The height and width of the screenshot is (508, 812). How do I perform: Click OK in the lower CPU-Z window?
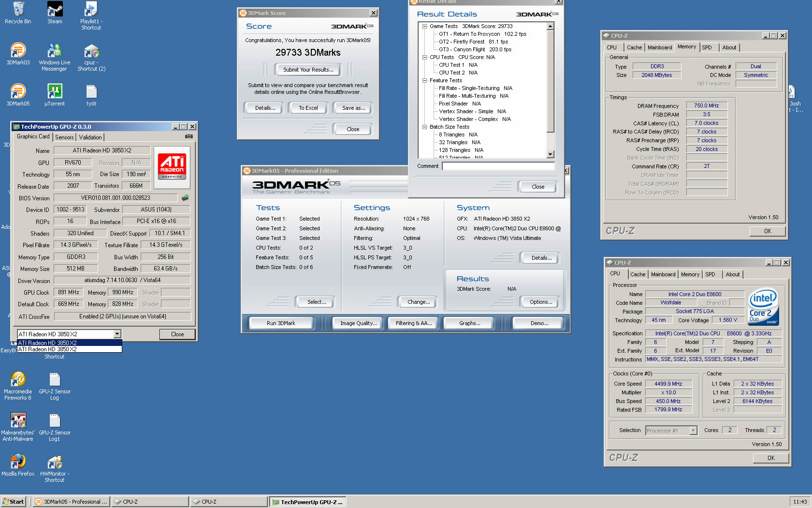(x=771, y=458)
